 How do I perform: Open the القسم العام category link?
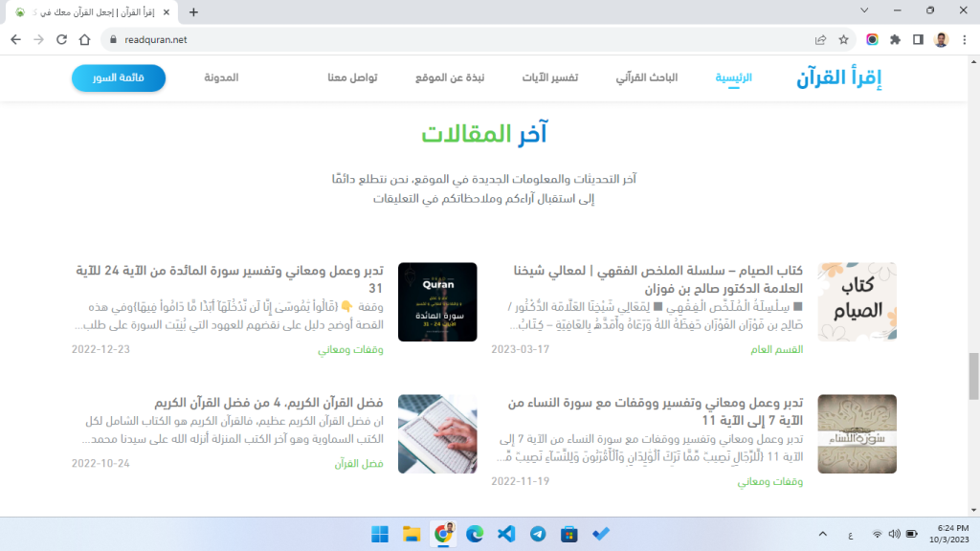click(777, 350)
